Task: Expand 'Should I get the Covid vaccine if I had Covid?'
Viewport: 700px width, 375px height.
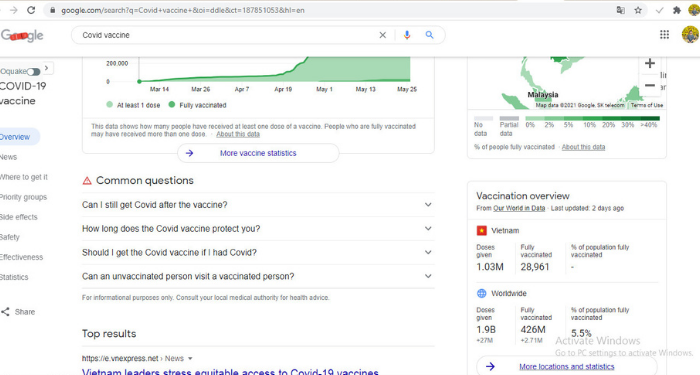Action: tap(258, 253)
